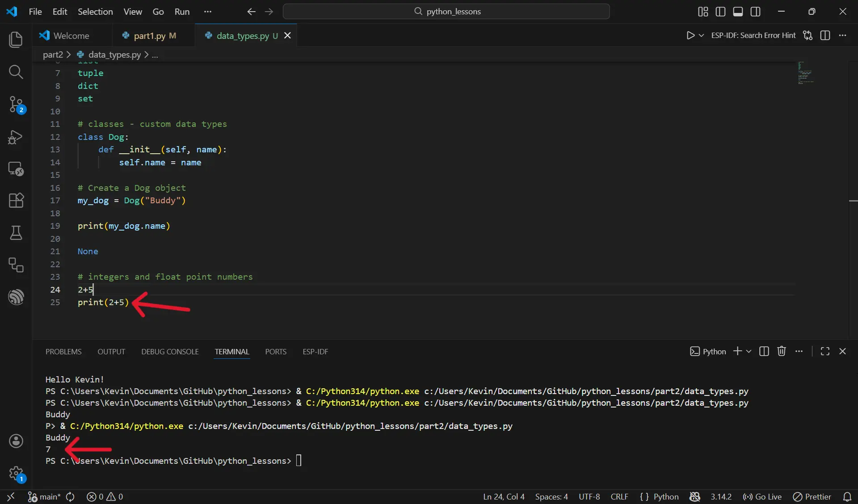Open changes compare icon in editor toolbar
Image resolution: width=858 pixels, height=504 pixels.
pyautogui.click(x=808, y=35)
